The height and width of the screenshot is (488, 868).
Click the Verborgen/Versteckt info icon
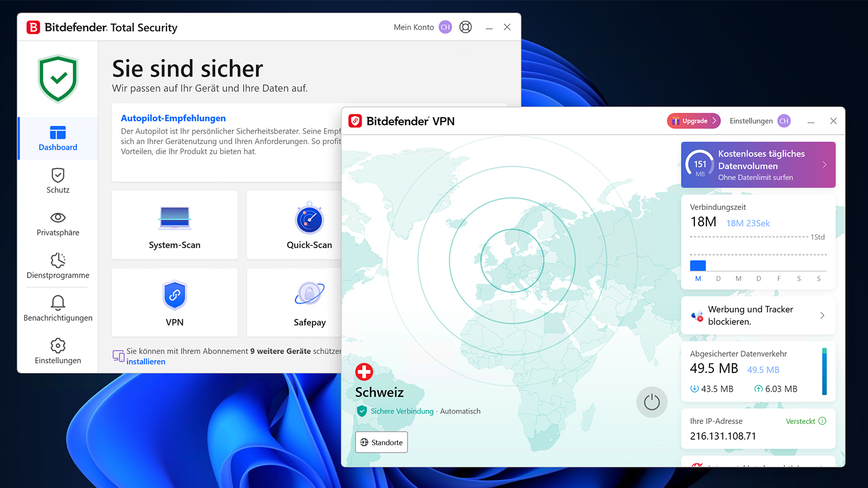coord(822,421)
